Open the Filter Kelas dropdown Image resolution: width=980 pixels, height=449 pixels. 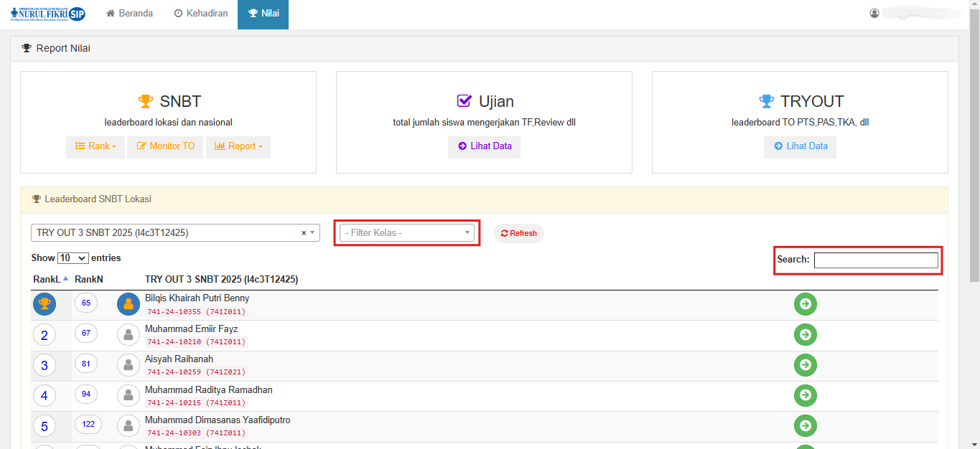(406, 233)
